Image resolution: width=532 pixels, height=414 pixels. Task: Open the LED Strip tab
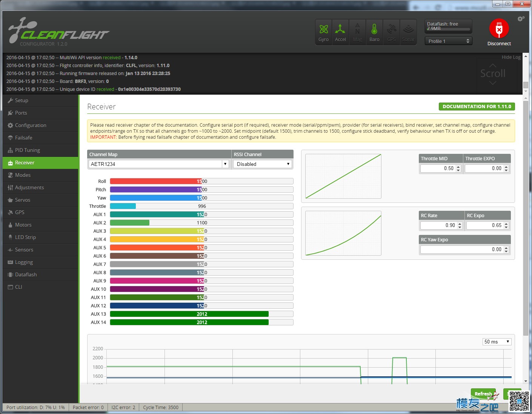pos(40,237)
